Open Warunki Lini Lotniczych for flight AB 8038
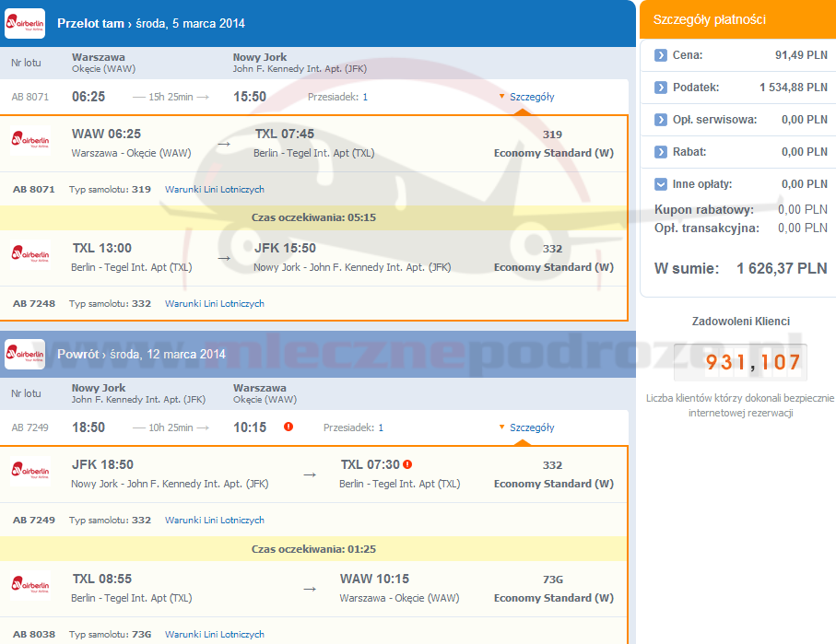Screen dimensions: 836x644 [214, 634]
